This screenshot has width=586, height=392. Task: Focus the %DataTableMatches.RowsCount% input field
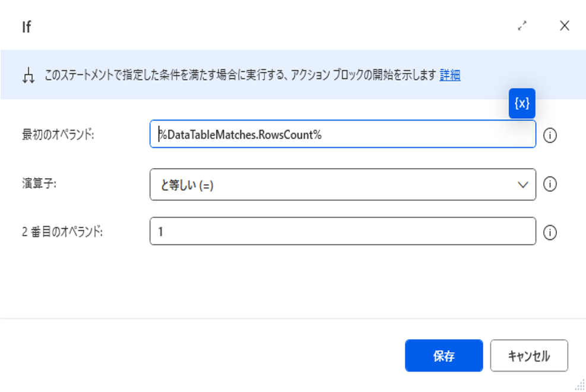tap(343, 135)
